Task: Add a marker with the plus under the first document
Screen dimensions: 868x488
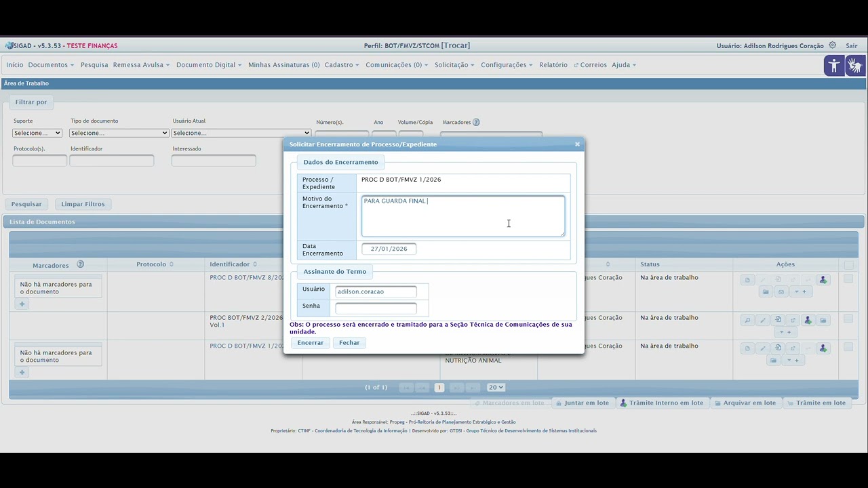Action: tap(22, 304)
